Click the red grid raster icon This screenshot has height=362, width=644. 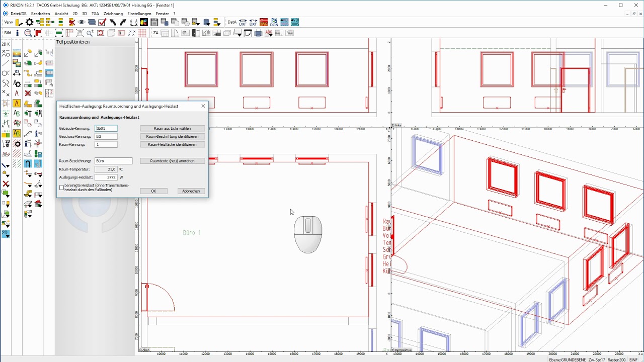pos(142,33)
